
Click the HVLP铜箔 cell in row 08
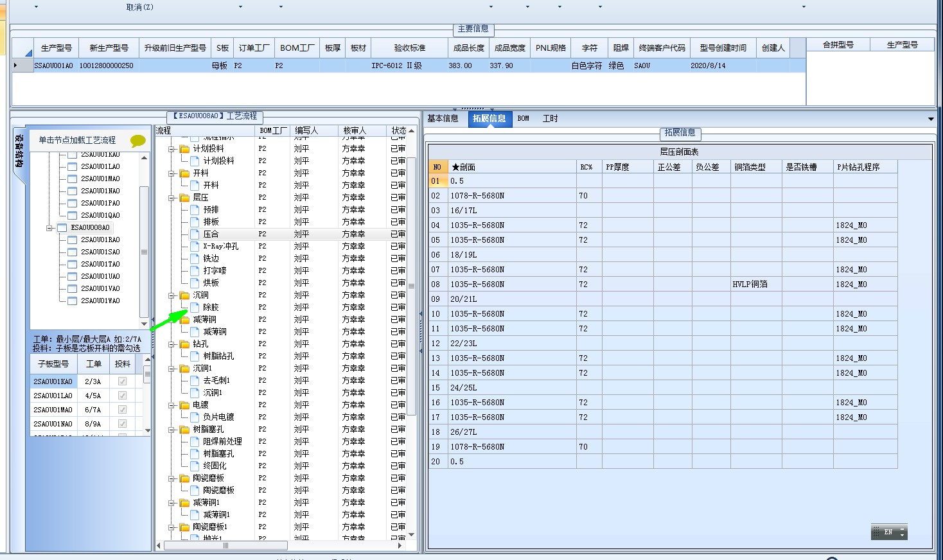[x=756, y=284]
